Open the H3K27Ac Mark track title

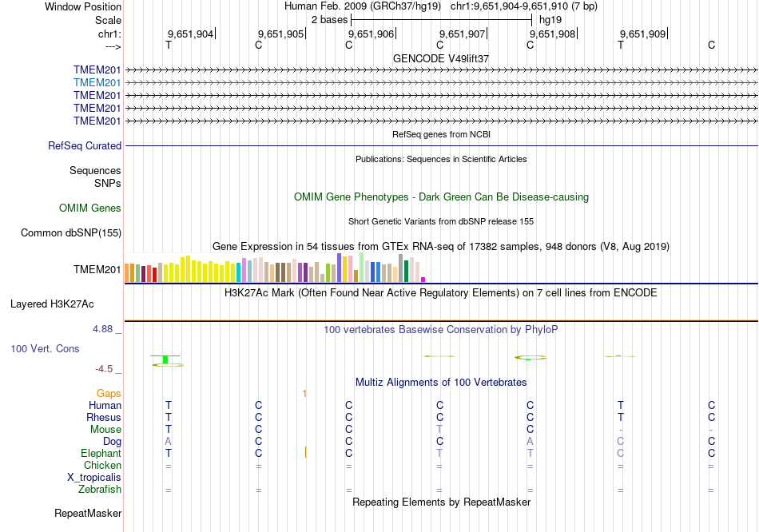[x=441, y=293]
